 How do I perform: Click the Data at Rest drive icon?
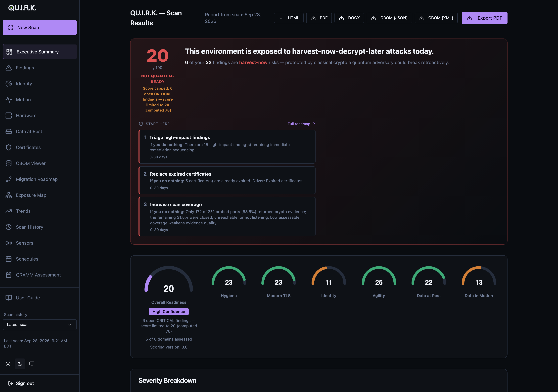[x=9, y=131]
